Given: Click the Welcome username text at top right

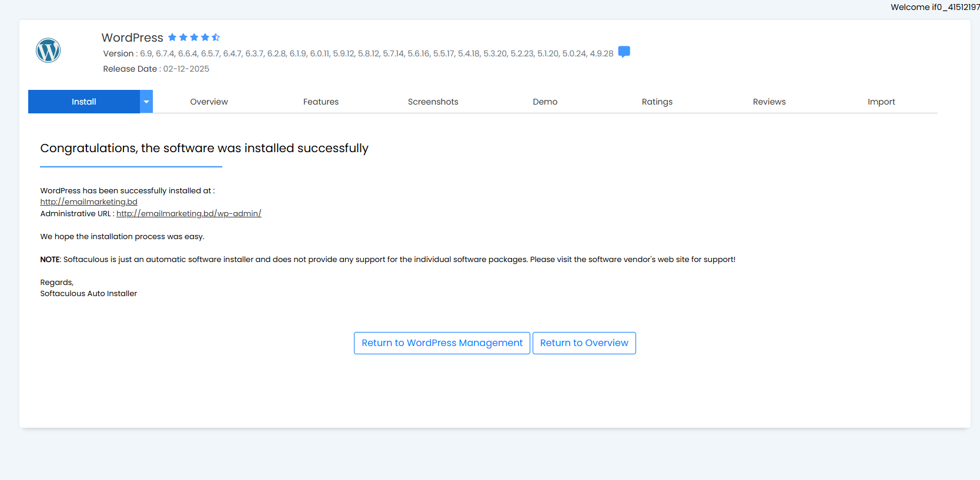Looking at the screenshot, I should [x=934, y=7].
